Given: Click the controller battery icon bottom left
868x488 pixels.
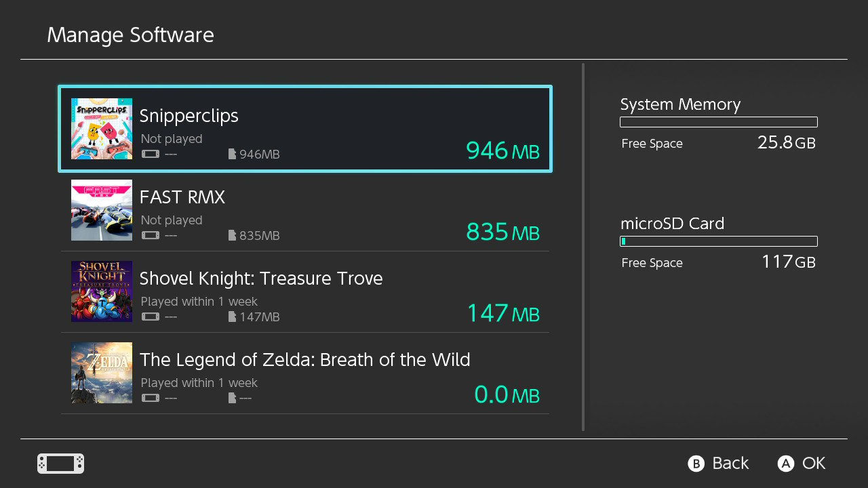Looking at the screenshot, I should tap(60, 464).
